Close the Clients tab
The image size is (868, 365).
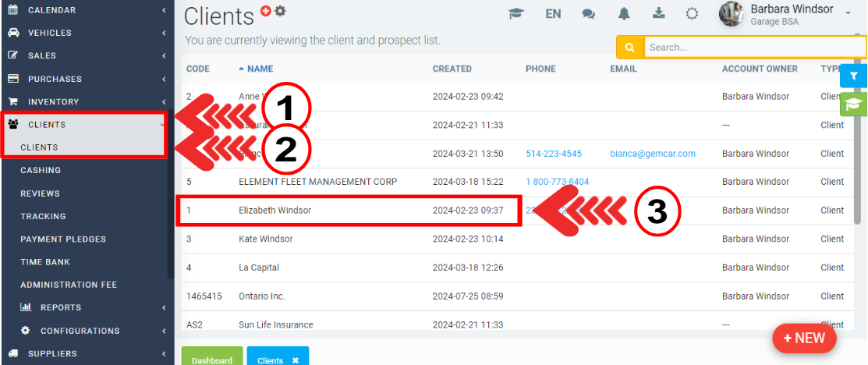coord(296,360)
